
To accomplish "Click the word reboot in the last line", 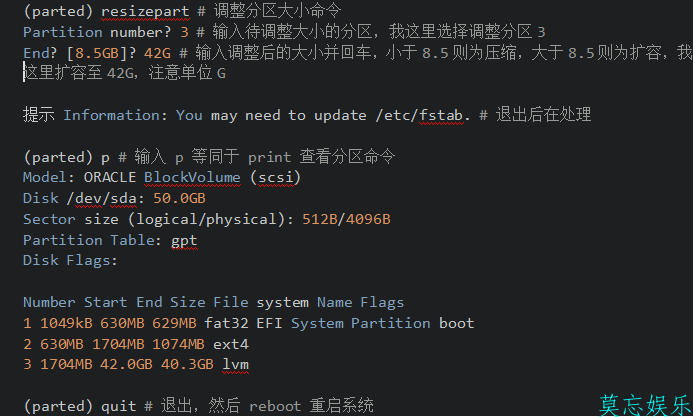I will coord(275,406).
